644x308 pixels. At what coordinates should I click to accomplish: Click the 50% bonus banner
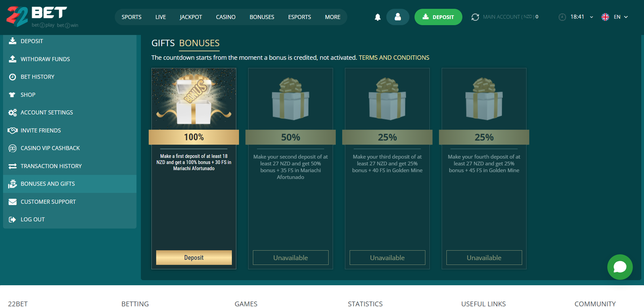tap(291, 137)
